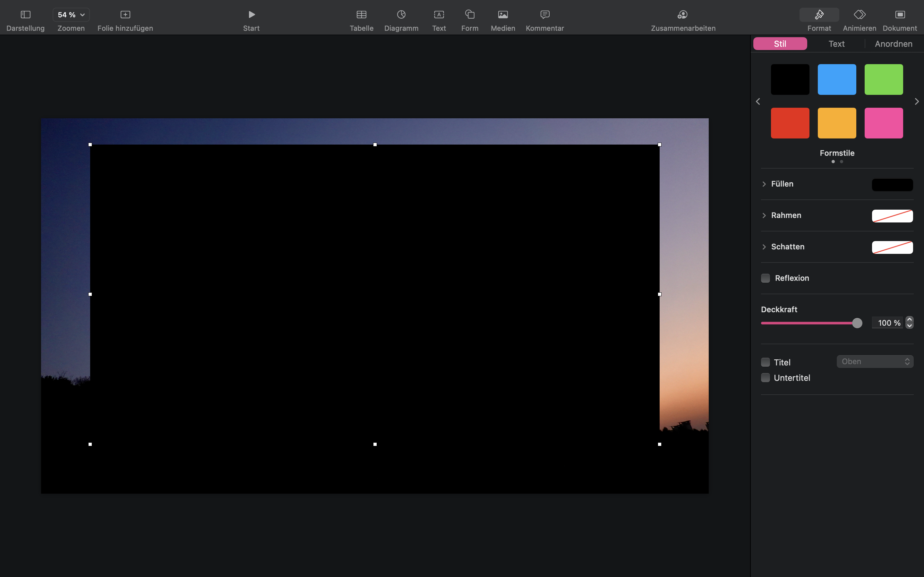Check the Titel checkbox
Screen dimensions: 924x577
765,362
